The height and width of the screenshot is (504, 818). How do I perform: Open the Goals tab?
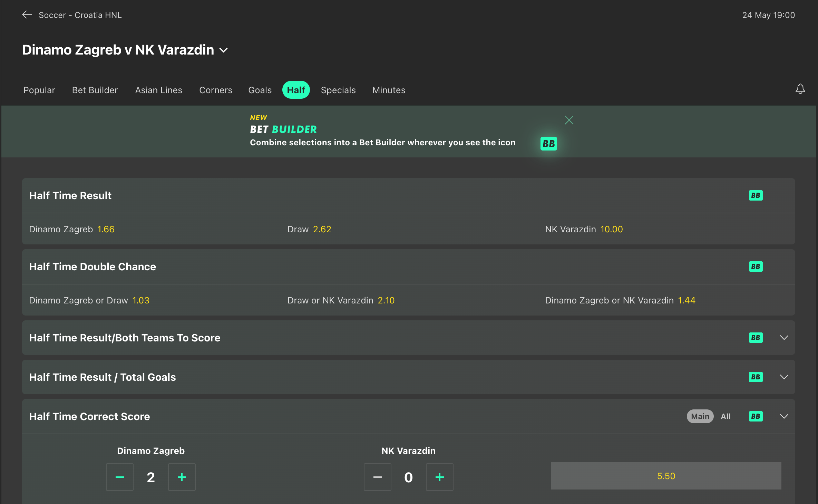(x=260, y=90)
